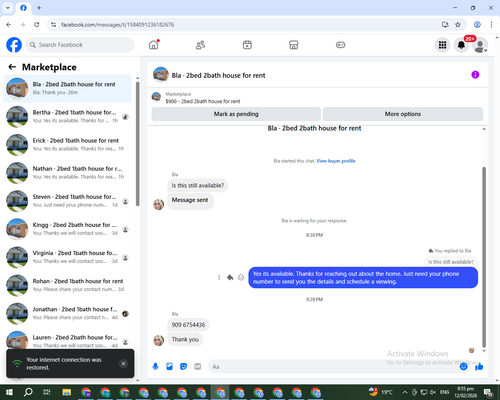Choose a sticker with the sticker icon
The height and width of the screenshot is (400, 500).
tap(183, 367)
